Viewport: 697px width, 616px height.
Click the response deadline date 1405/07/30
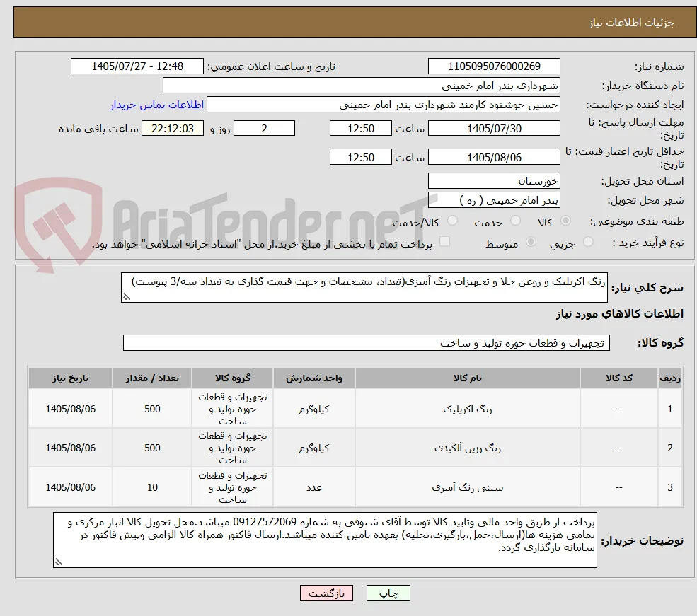(x=494, y=128)
